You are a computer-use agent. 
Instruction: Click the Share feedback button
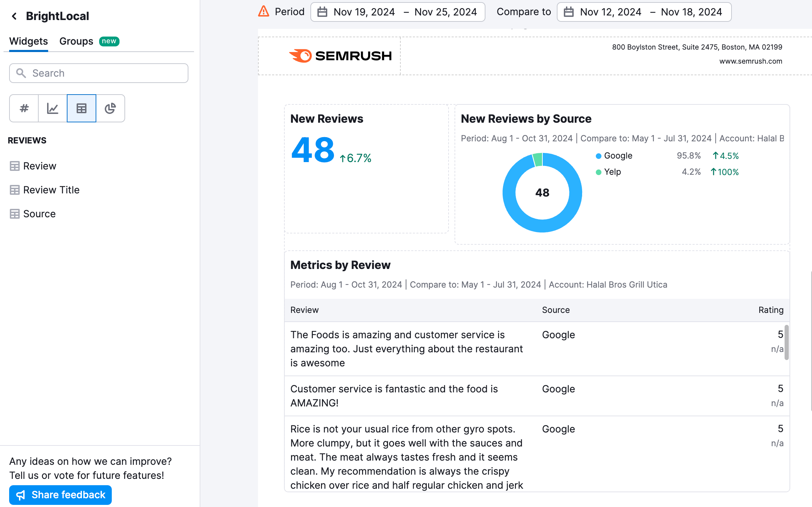click(x=60, y=495)
